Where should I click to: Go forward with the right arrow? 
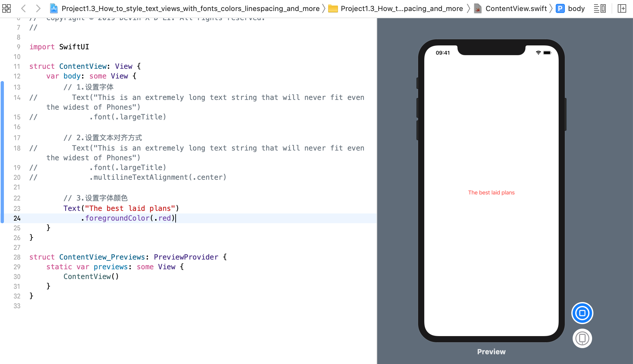point(38,8)
